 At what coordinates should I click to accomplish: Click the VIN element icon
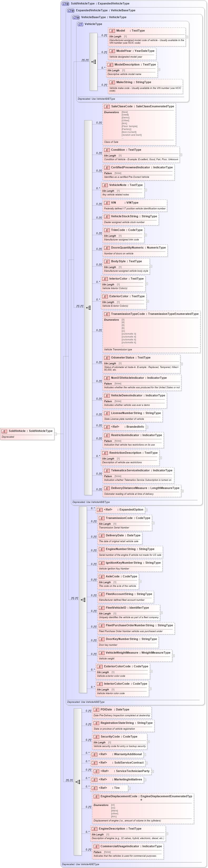pyautogui.click(x=107, y=203)
